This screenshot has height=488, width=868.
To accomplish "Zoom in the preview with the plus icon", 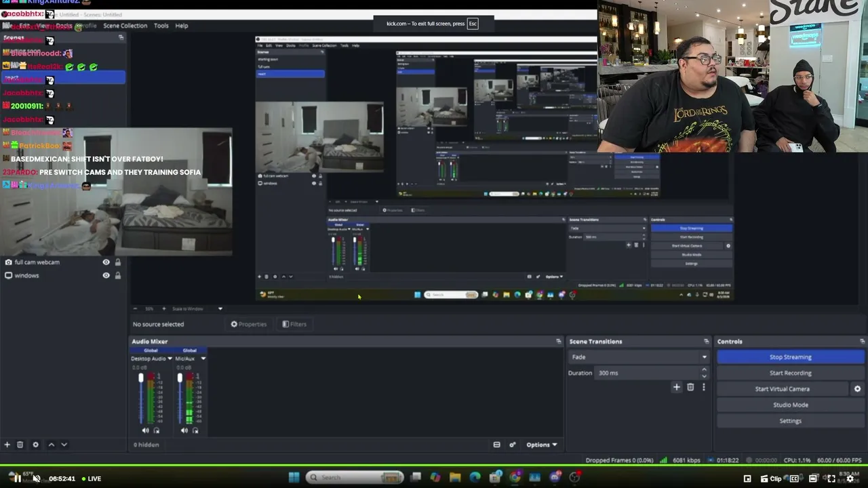I will point(163,309).
